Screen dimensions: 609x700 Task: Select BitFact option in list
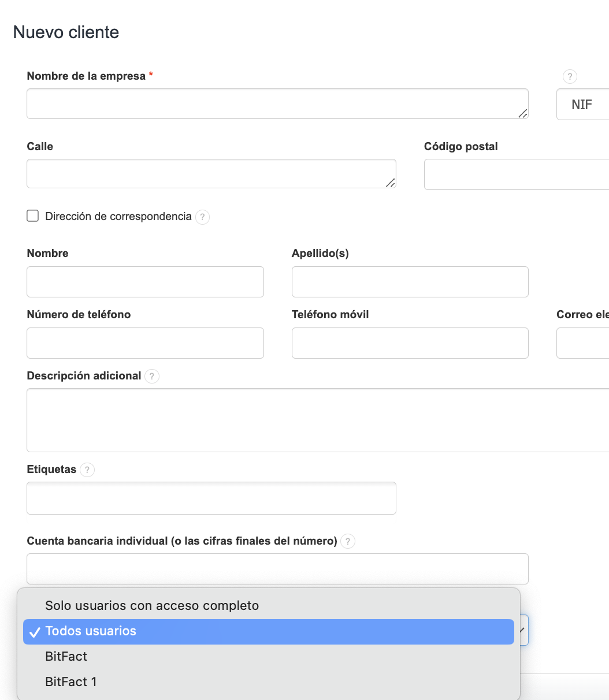pyautogui.click(x=66, y=657)
